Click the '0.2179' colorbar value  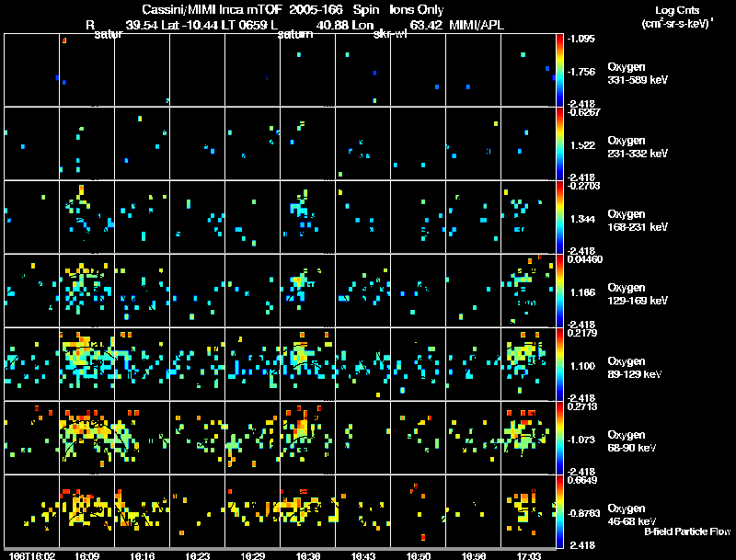[581, 333]
